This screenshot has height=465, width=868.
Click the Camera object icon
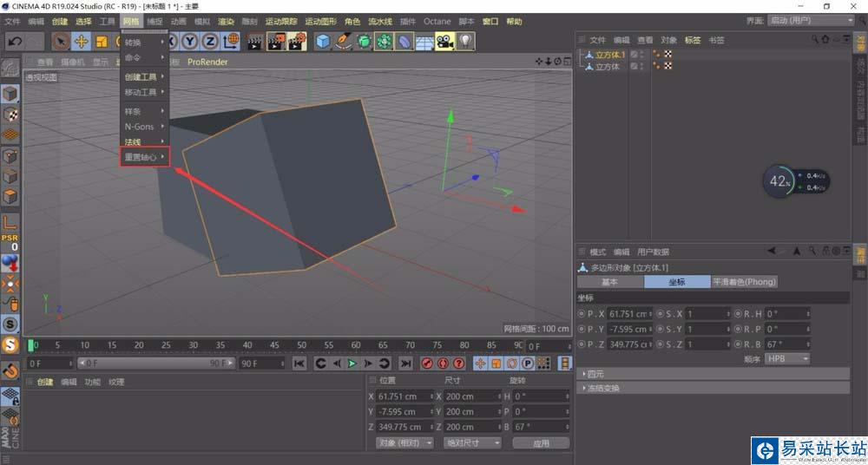444,41
